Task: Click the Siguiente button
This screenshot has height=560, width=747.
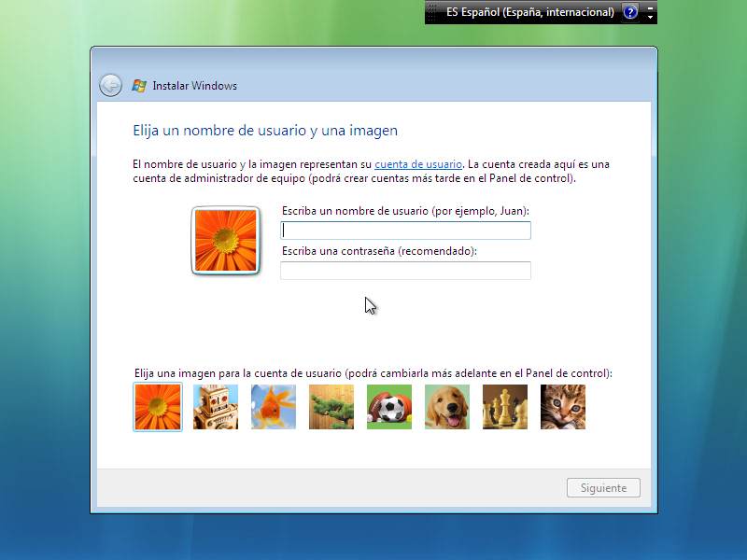Action: point(603,487)
